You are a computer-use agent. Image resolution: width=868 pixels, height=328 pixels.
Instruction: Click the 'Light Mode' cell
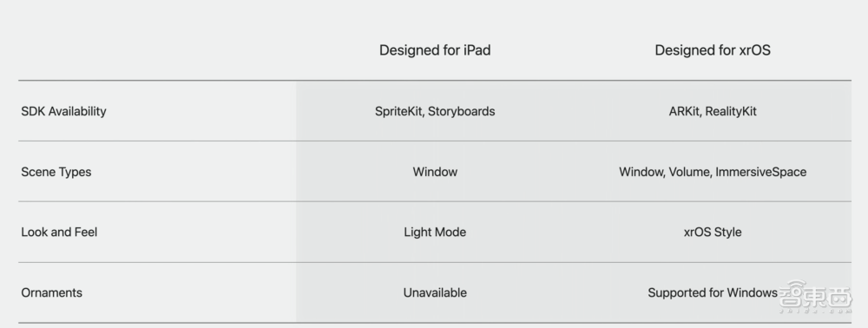435,233
